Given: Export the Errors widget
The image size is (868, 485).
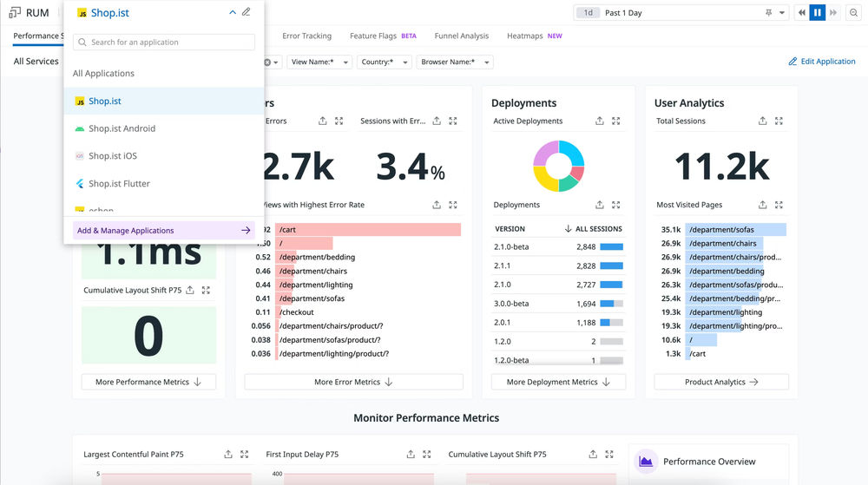Looking at the screenshot, I should click(323, 121).
